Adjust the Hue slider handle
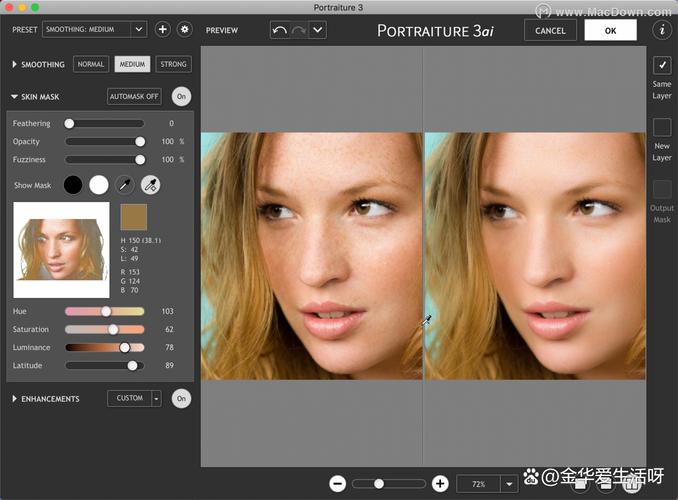678x500 pixels. tap(106, 311)
